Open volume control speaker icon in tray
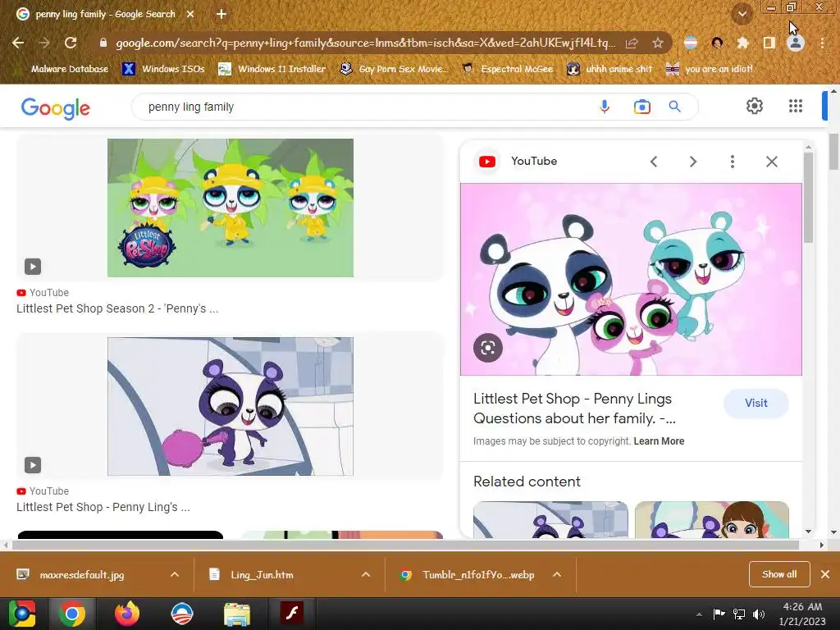 tap(758, 614)
